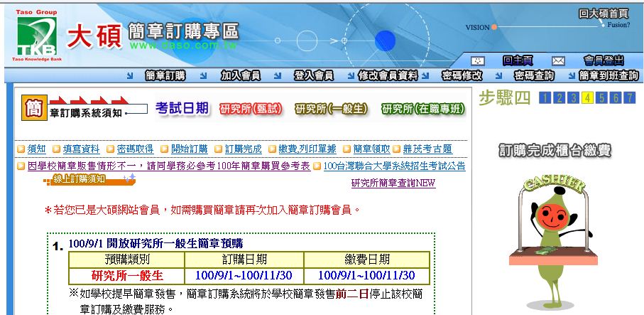Open 研究所簡章查詢NEW link
The height and width of the screenshot is (315, 644).
tap(393, 183)
